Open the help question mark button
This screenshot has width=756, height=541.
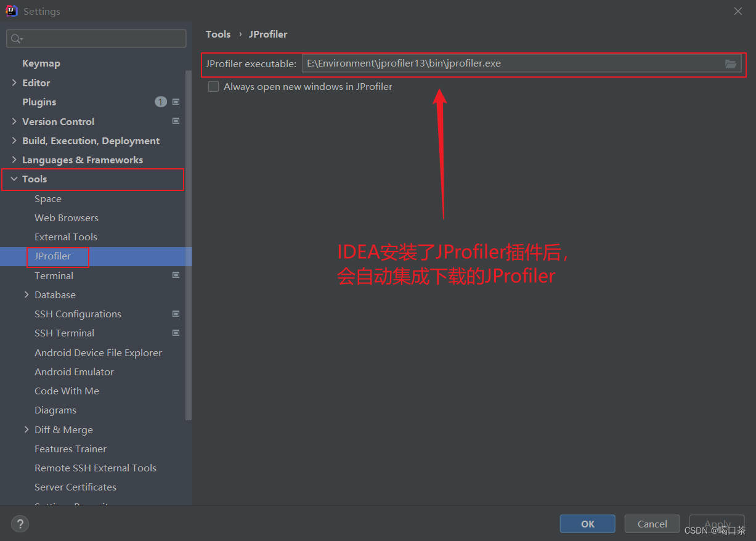click(x=20, y=524)
